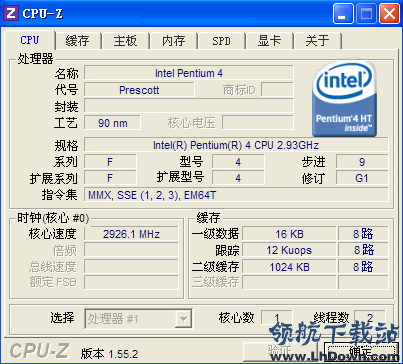Click the empty 倍频 multiplier field

coord(131,250)
